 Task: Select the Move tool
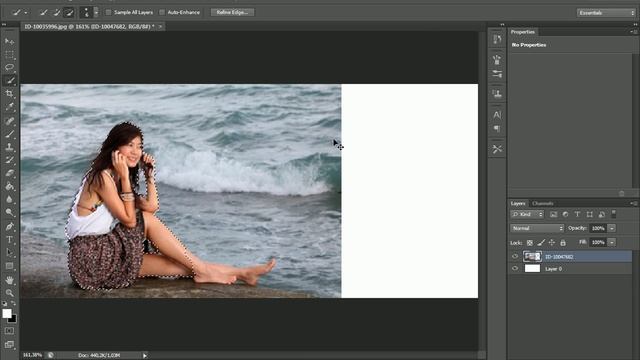pos(9,41)
